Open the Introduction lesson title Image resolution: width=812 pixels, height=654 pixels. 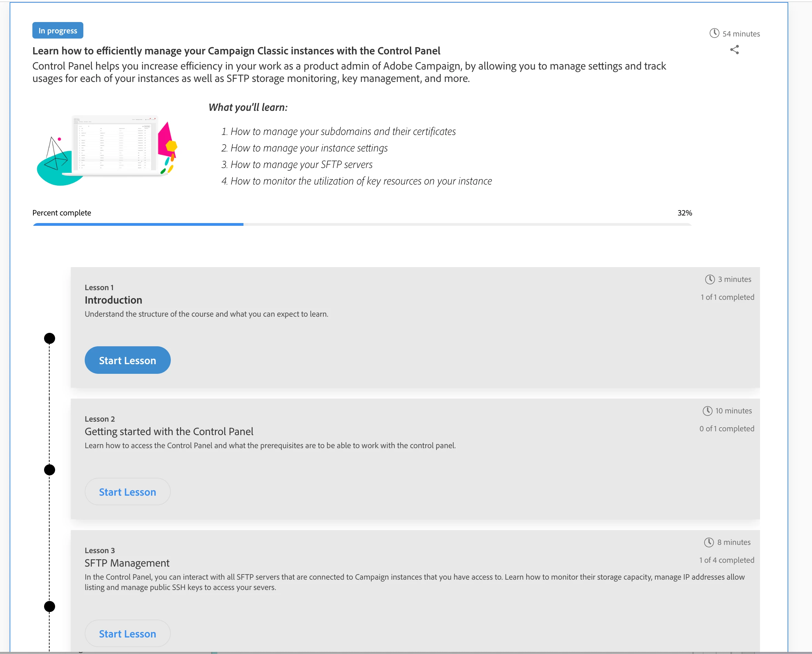tap(113, 300)
